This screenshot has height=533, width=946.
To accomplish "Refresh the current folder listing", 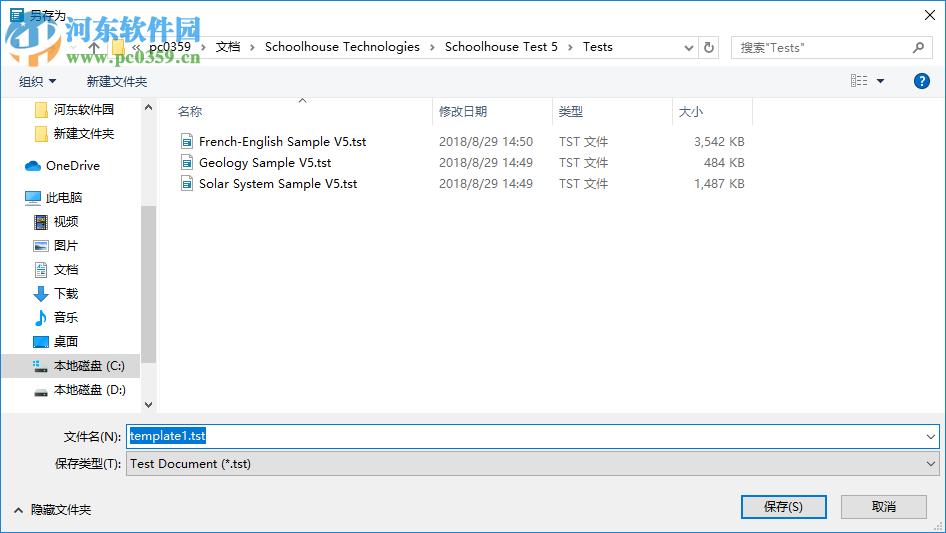I will click(709, 47).
